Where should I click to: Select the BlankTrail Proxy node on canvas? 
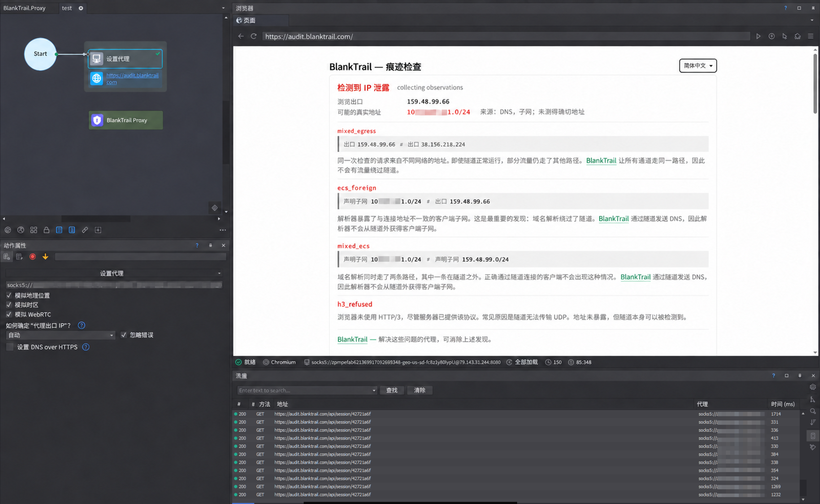126,120
